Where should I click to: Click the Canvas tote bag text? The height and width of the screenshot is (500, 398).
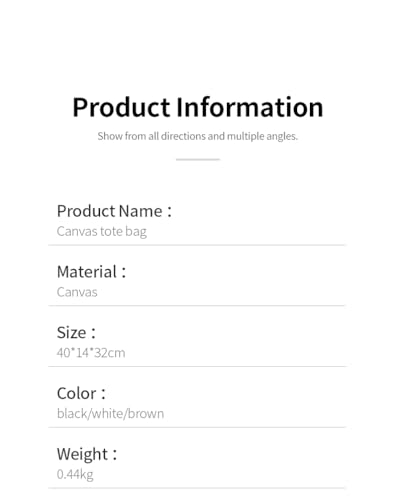click(x=102, y=231)
